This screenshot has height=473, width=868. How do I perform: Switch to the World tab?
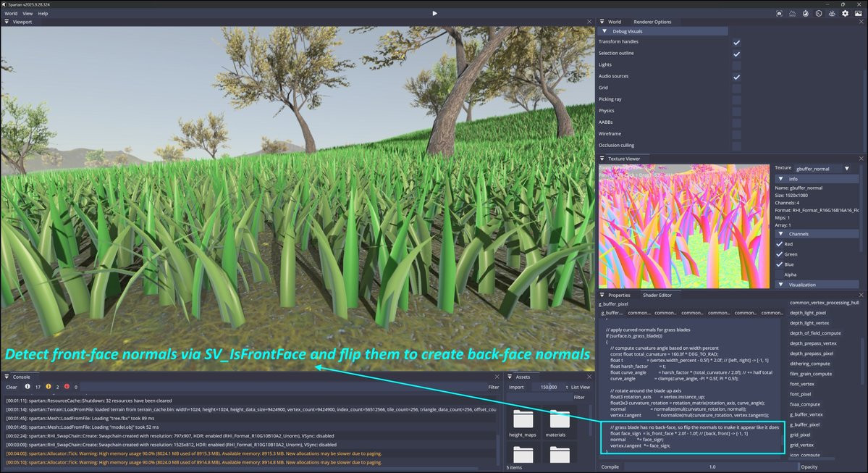pos(615,22)
